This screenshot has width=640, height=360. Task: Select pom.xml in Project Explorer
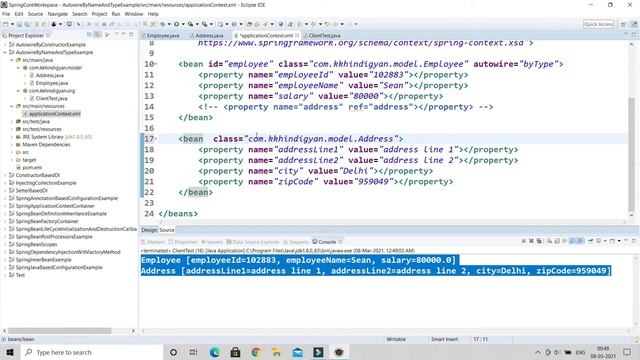pos(32,167)
